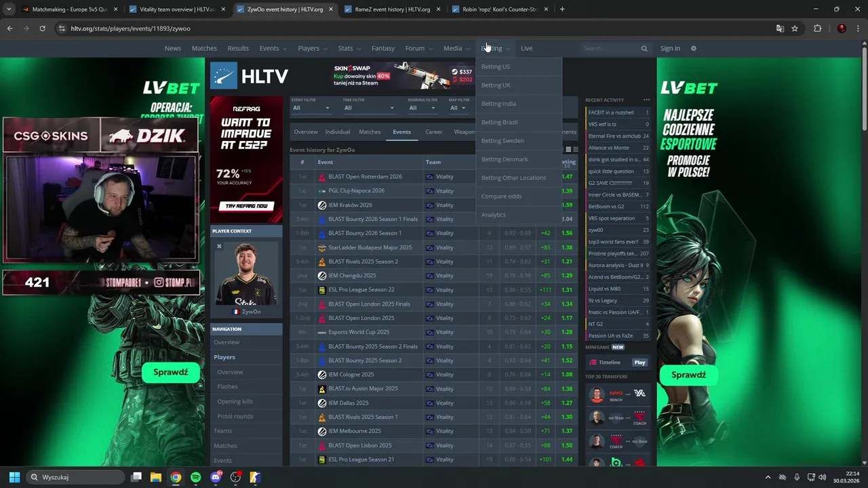Click the BLAST icon beside BLAST Open Rotterdam 2026
Screen dimensions: 868x488
pos(322,177)
